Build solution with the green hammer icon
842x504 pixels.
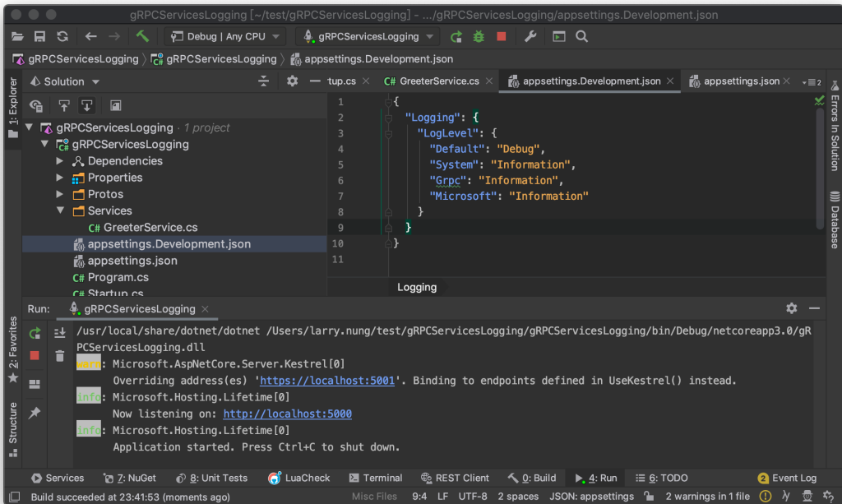[142, 36]
